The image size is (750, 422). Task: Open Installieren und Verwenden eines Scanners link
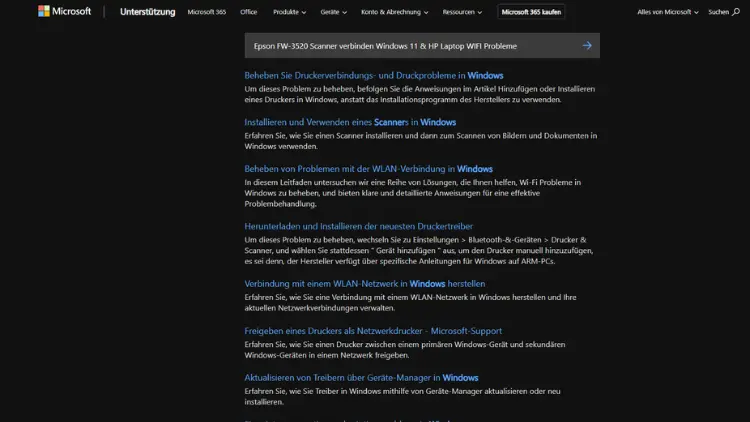coord(350,122)
